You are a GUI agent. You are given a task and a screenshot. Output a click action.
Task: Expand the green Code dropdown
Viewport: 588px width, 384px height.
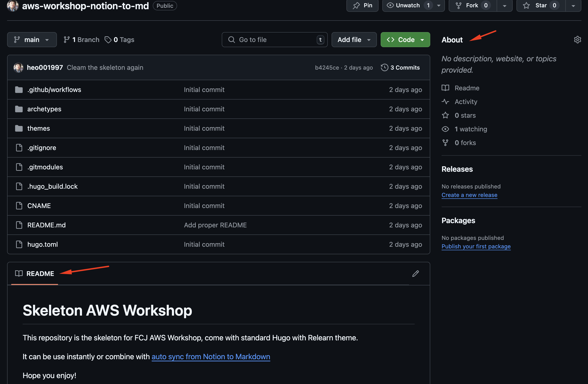[405, 40]
